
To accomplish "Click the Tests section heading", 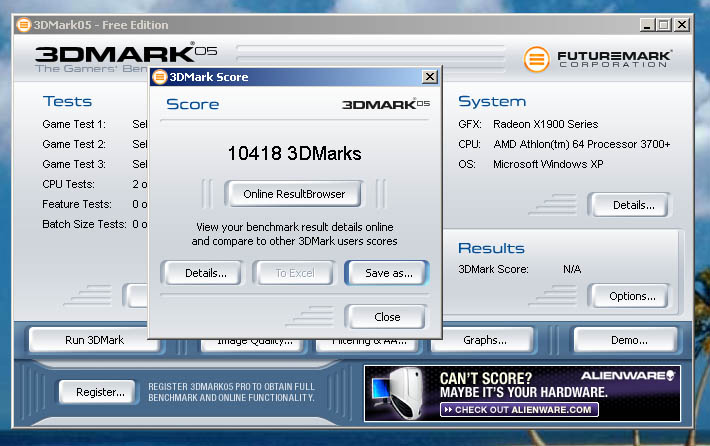I will [x=67, y=101].
